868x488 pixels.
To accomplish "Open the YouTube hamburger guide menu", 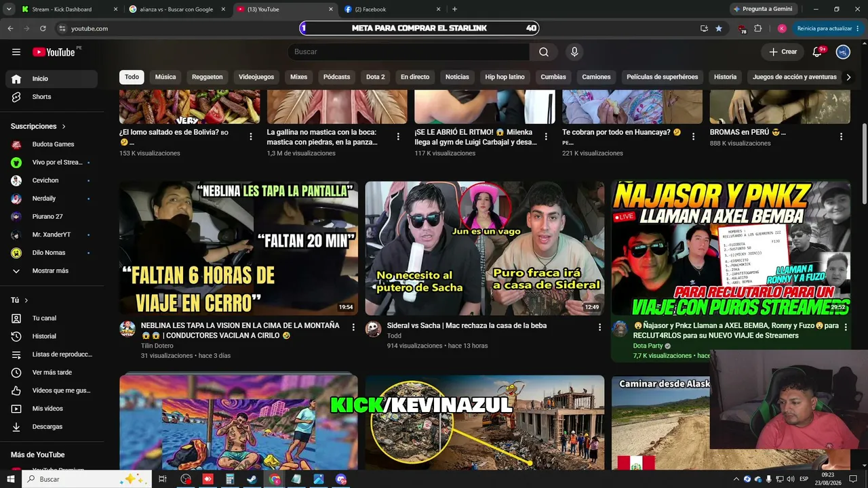I will pyautogui.click(x=16, y=52).
